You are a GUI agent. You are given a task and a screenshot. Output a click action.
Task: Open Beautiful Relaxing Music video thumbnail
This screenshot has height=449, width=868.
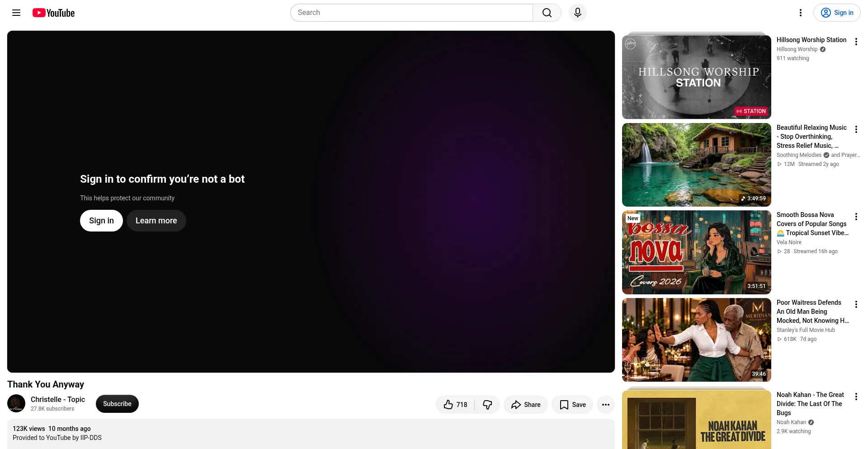click(697, 165)
